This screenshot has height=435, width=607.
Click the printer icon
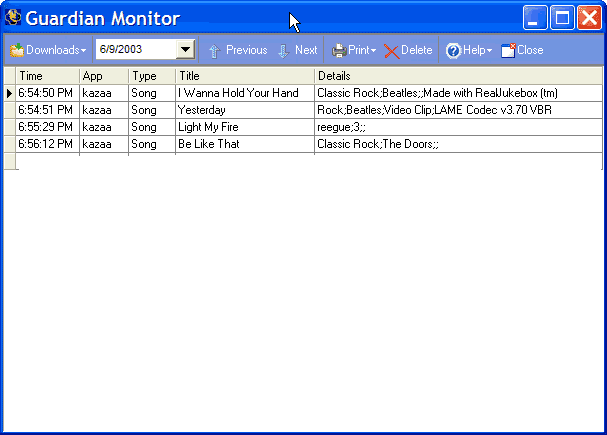(x=339, y=51)
